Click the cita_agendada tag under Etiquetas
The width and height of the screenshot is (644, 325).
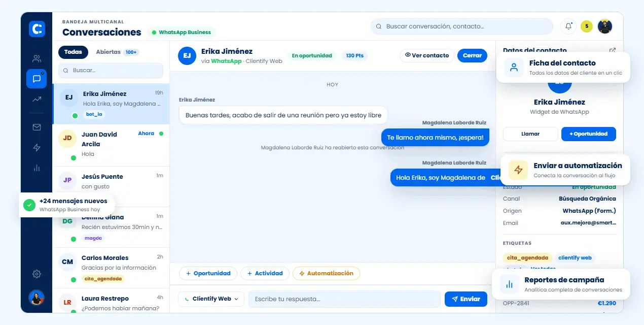pyautogui.click(x=527, y=257)
